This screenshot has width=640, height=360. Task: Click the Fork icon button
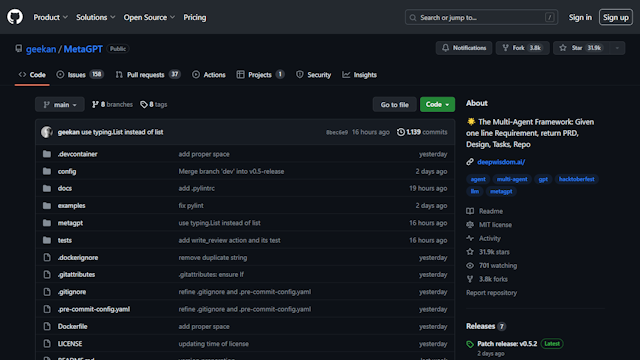click(505, 48)
